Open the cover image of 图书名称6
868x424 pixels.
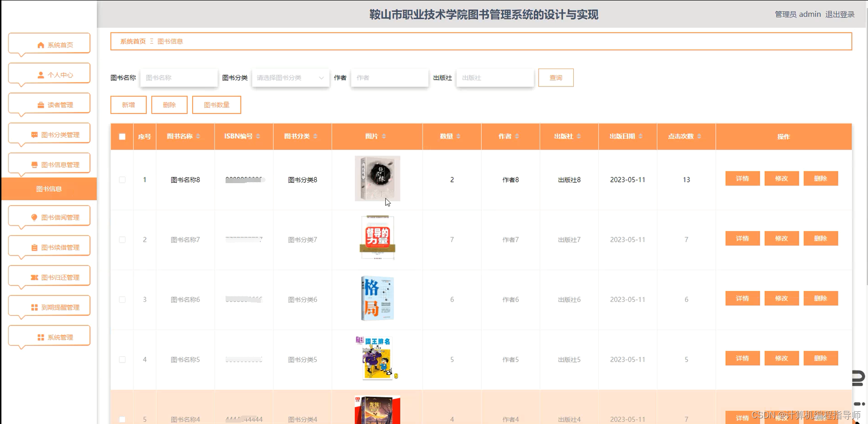[x=377, y=298]
